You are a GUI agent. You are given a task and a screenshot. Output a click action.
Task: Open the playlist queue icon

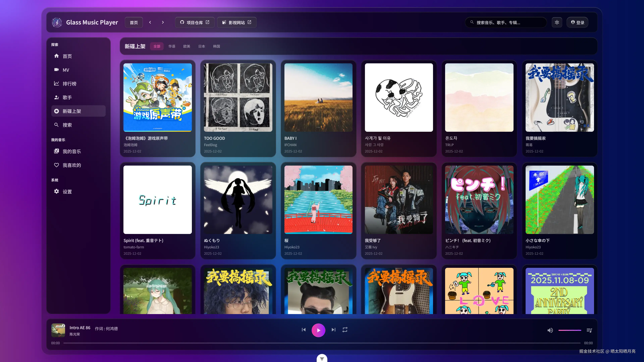(589, 330)
